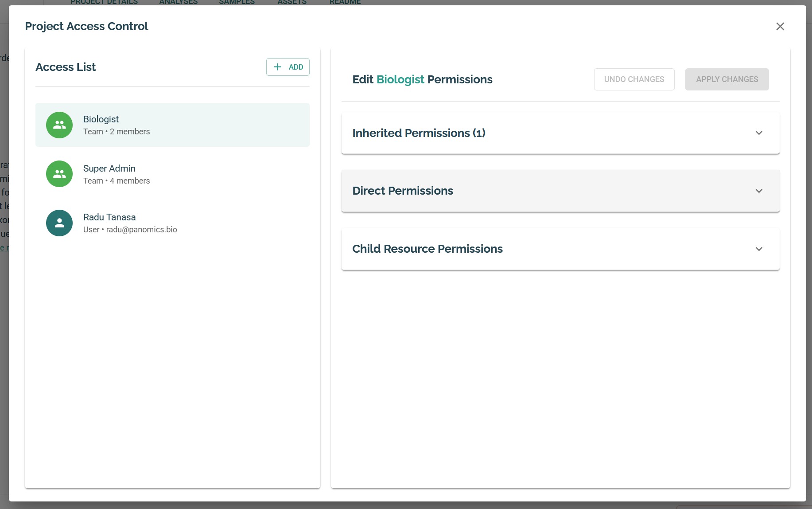Open the Child Resource Permissions panel header
Viewport: 812px width, 509px height.
click(560, 249)
